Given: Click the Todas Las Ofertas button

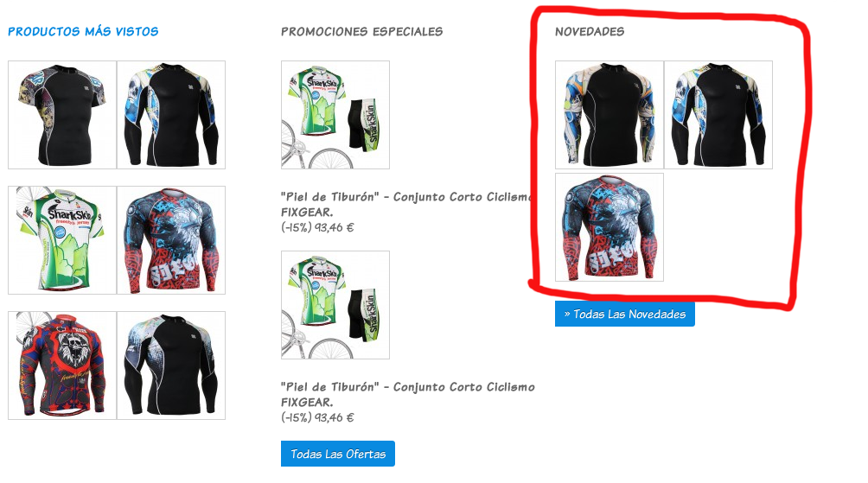Looking at the screenshot, I should coord(338,454).
